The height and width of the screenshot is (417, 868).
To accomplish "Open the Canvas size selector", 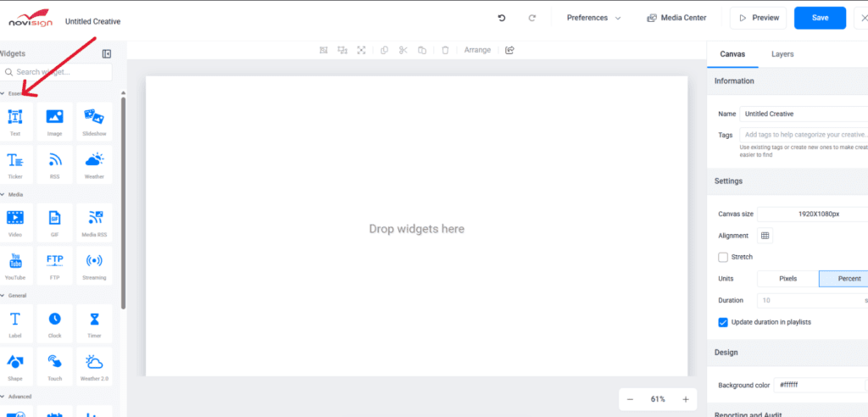I will coord(813,214).
